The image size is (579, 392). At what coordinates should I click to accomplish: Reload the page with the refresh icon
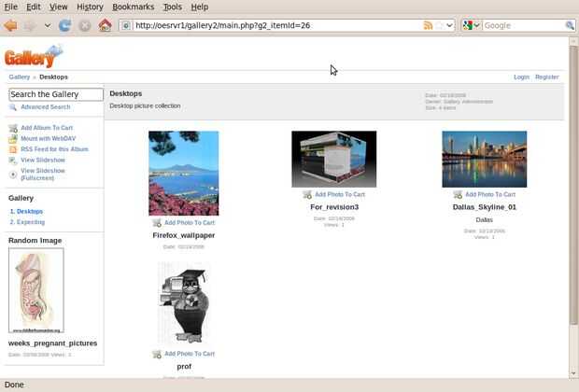tap(65, 25)
